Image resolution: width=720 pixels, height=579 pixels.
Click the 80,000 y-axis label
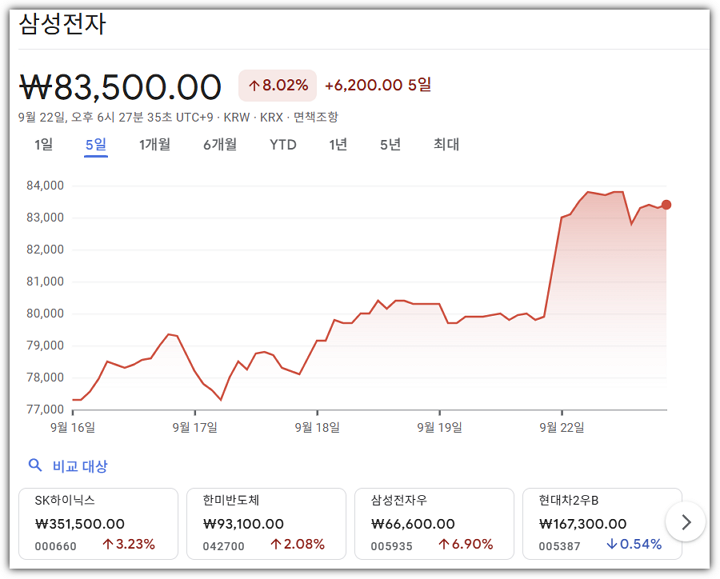(x=45, y=314)
